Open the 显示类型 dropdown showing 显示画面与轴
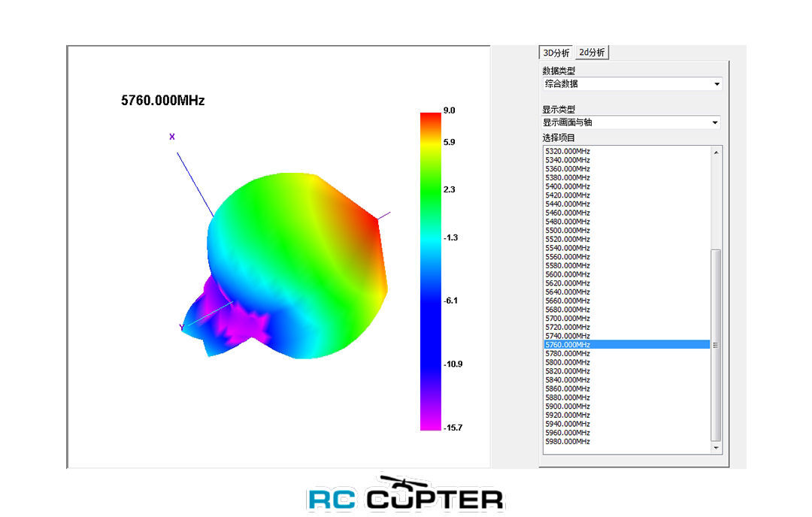 pos(631,122)
